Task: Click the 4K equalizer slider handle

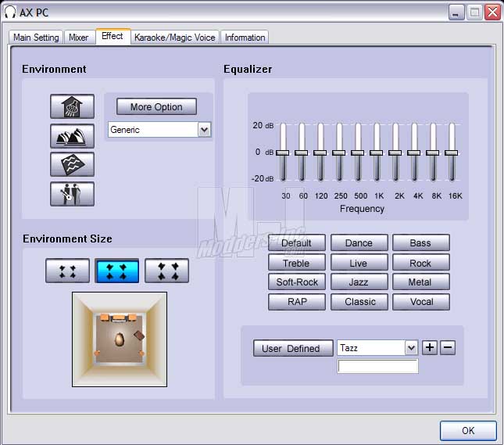Action: (x=413, y=153)
